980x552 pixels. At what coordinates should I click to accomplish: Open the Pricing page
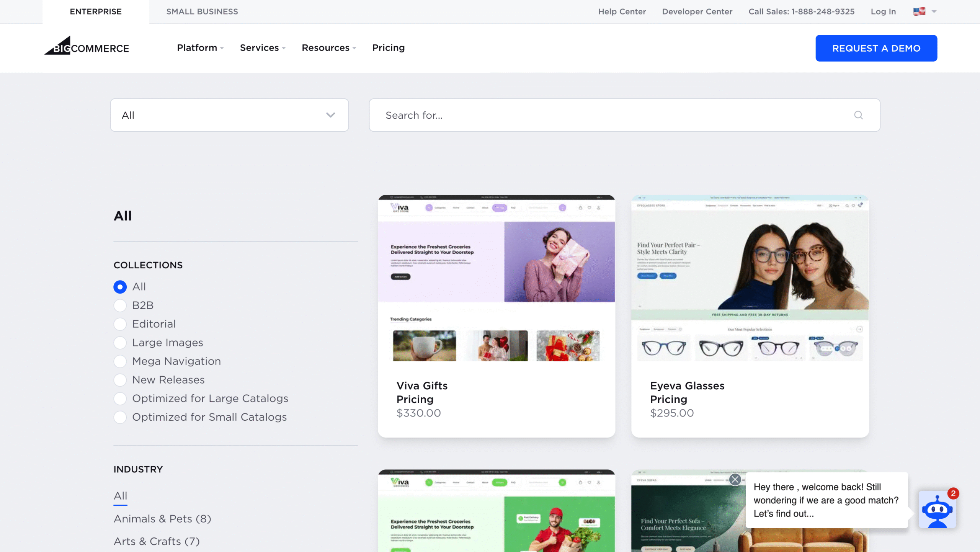point(388,48)
